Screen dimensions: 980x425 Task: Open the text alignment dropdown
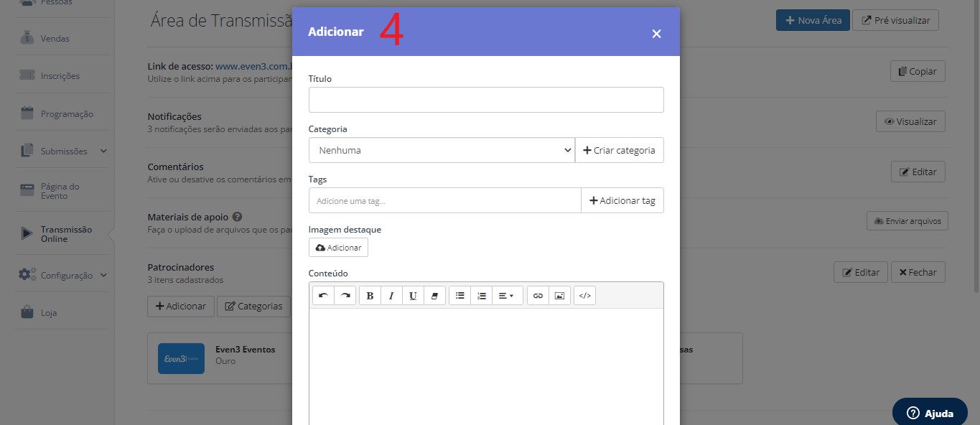(508, 296)
